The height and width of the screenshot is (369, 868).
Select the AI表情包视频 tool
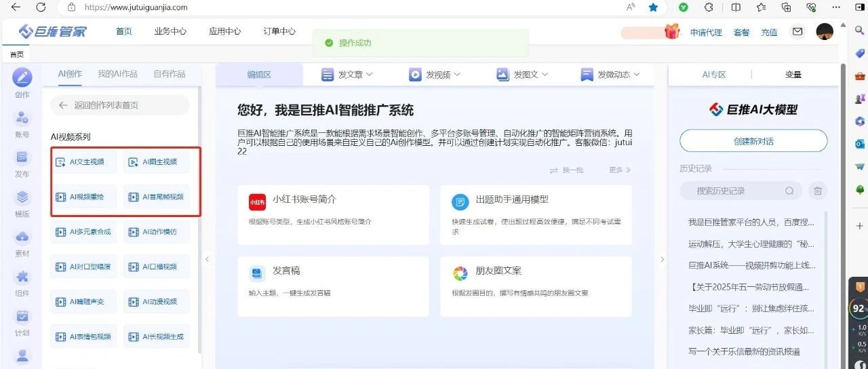[83, 336]
